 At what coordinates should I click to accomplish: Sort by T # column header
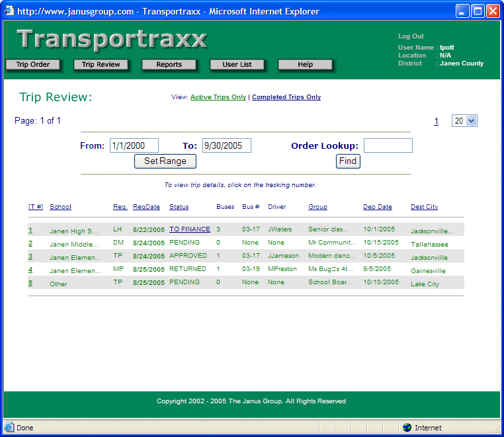36,207
